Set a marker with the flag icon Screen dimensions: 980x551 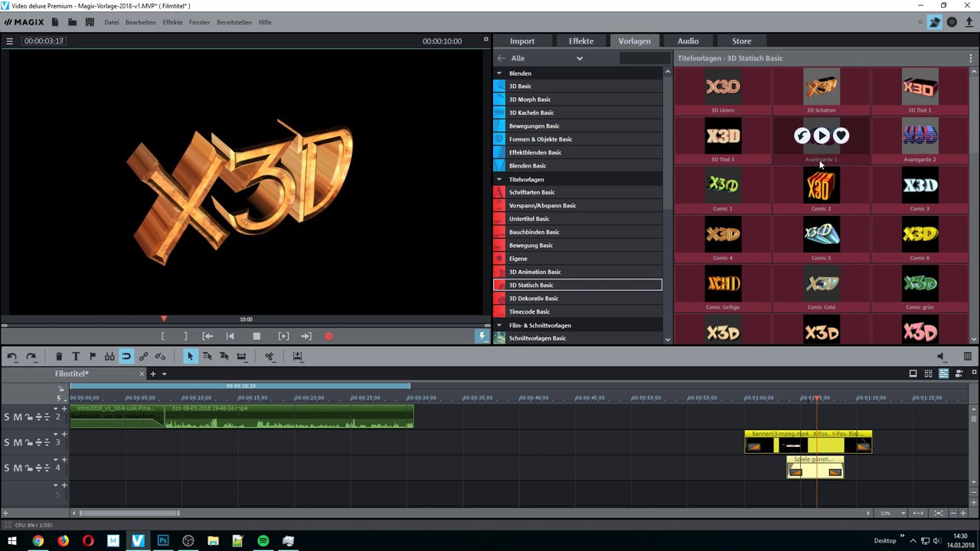coord(93,357)
